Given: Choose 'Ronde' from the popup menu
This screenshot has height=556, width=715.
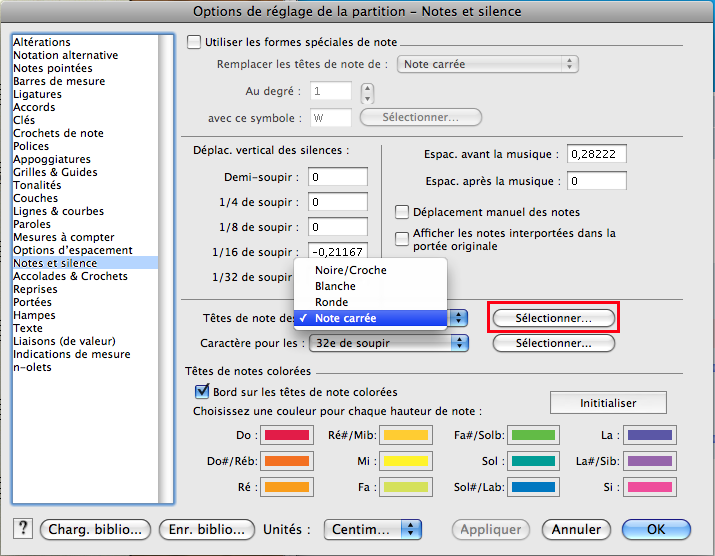Looking at the screenshot, I should [x=331, y=302].
